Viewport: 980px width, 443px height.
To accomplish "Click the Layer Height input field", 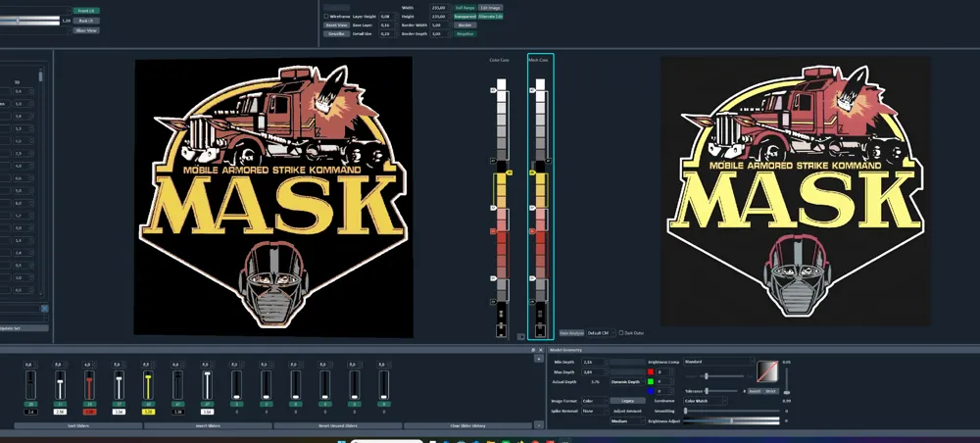I will click(x=388, y=17).
